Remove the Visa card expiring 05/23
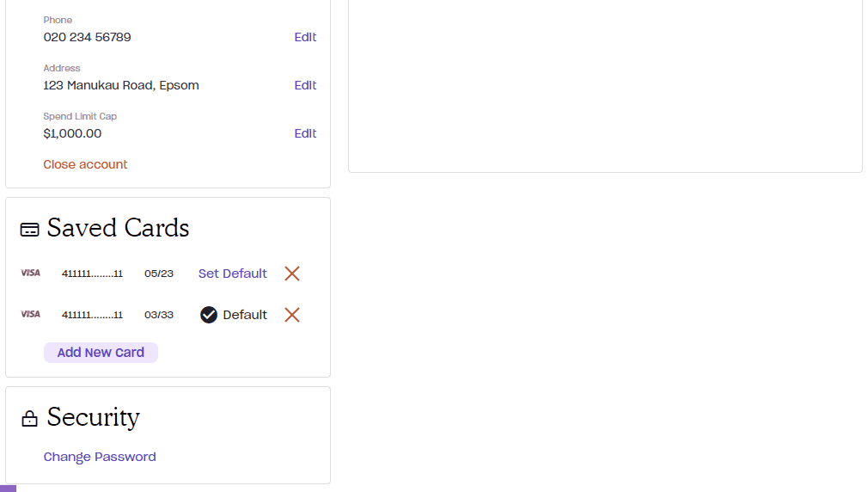 click(291, 274)
